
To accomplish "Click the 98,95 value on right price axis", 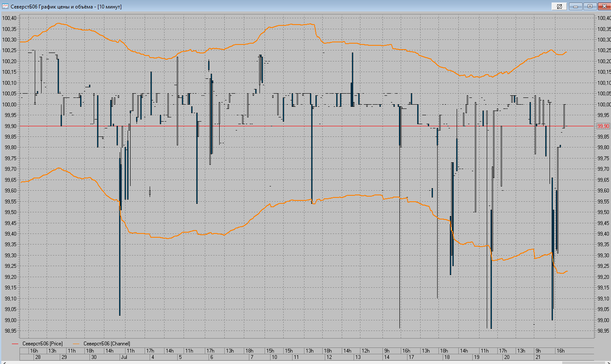I will point(604,331).
